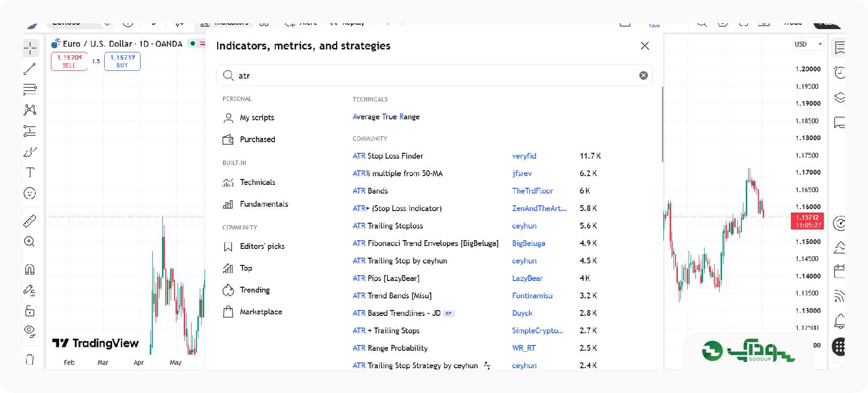Select the text annotation tool
The width and height of the screenshot is (868, 393).
(x=30, y=172)
